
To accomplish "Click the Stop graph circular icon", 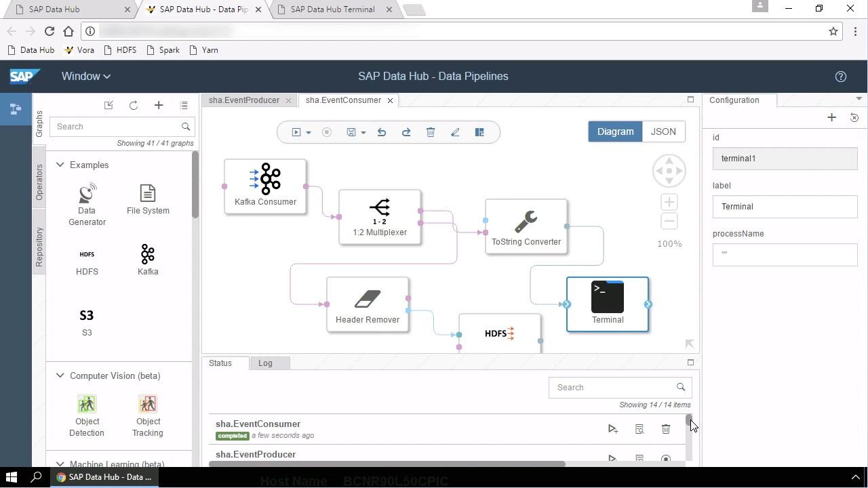I will point(326,132).
